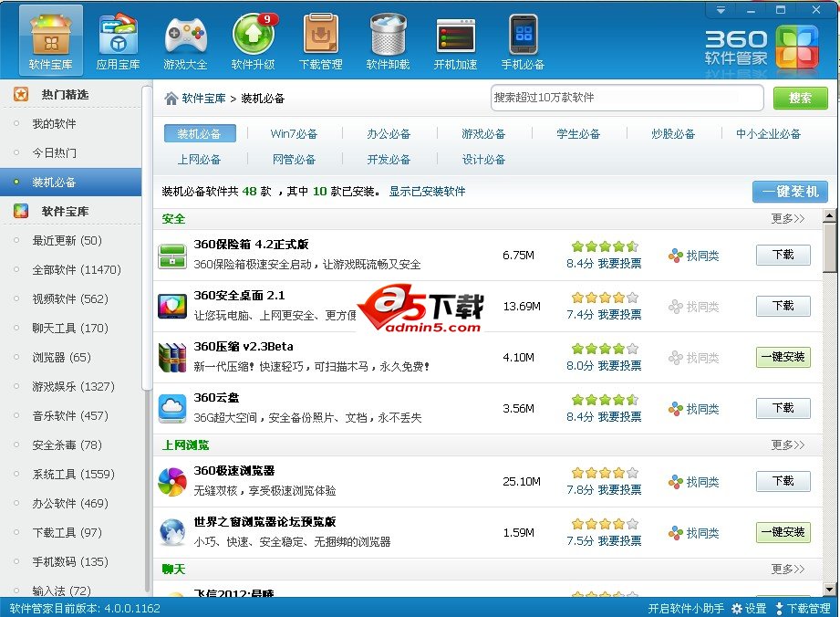Download 360极速浏览器 with 下载 button
Image resolution: width=840 pixels, height=617 pixels.
(x=783, y=481)
